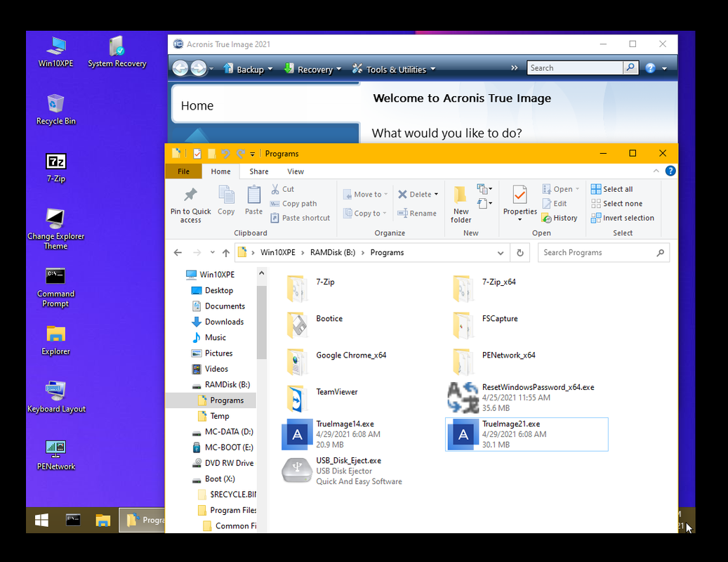Select MC-DATA (D:) in the navigation tree
Image resolution: width=728 pixels, height=562 pixels.
coord(223,432)
